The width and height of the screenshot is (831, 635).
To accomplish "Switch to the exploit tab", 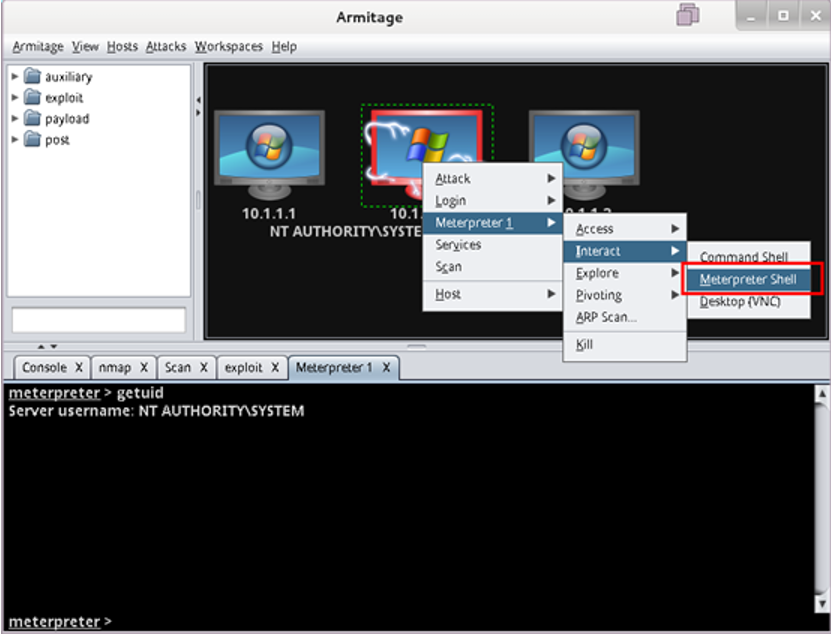I will [243, 367].
